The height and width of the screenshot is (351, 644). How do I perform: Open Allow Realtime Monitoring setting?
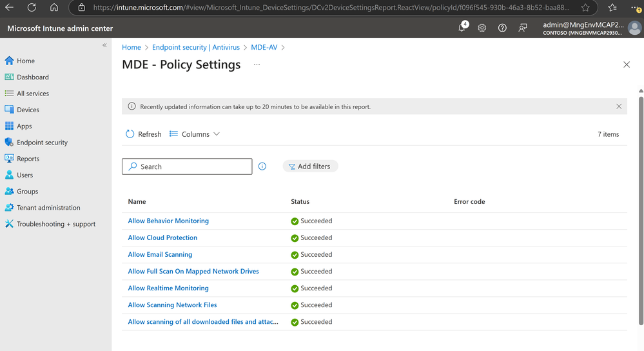click(x=168, y=288)
